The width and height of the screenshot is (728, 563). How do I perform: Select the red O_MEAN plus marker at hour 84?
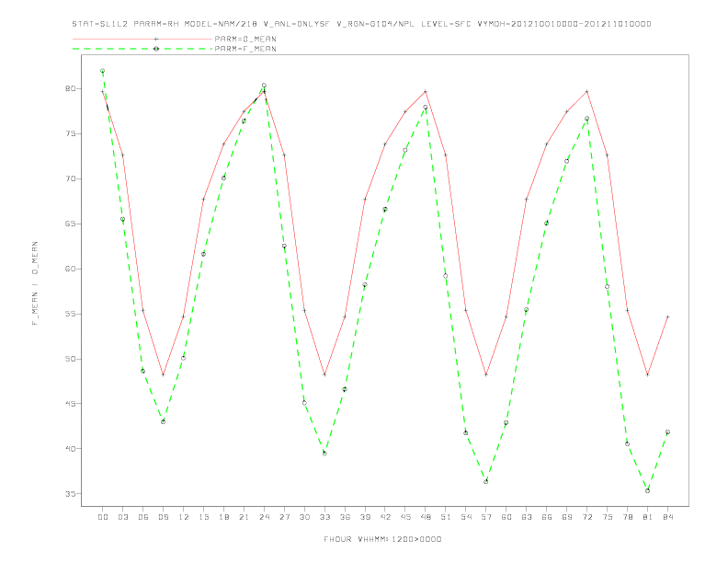point(667,316)
